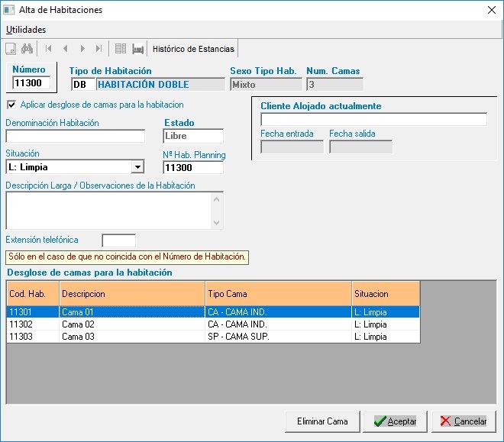Viewport: 504px width, 442px height.
Task: Click the Número input field
Action: (x=31, y=83)
